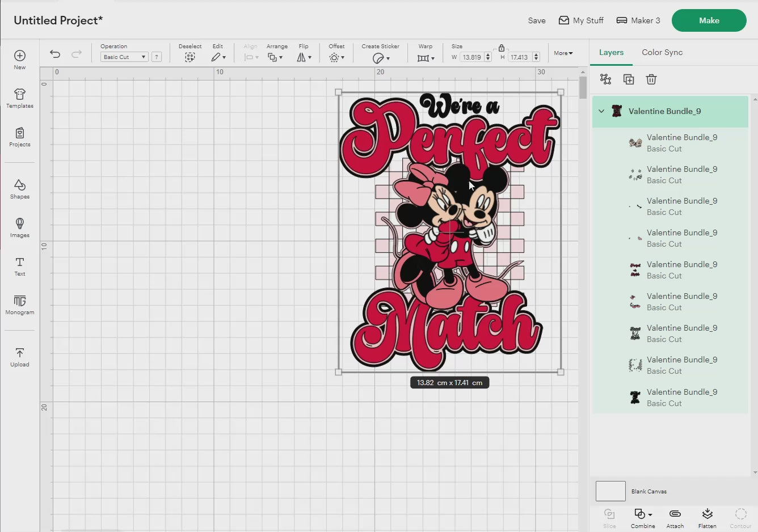Select the Maker 3 machine selector
758x532 pixels.
coord(638,20)
